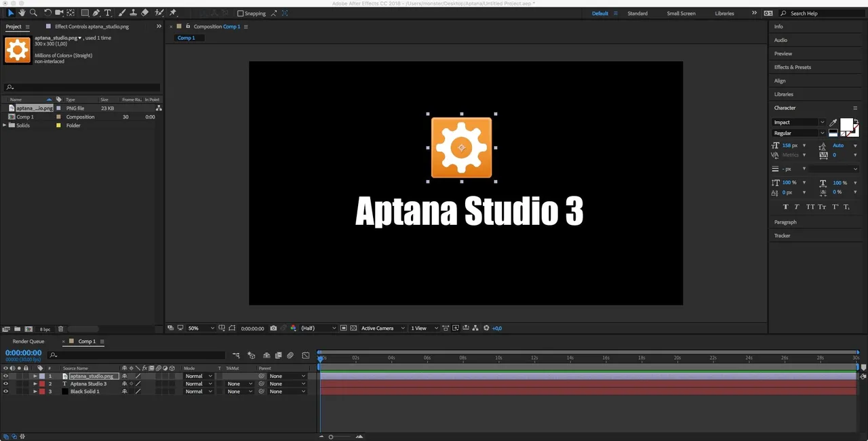Take a snapshot with the camera icon

273,328
